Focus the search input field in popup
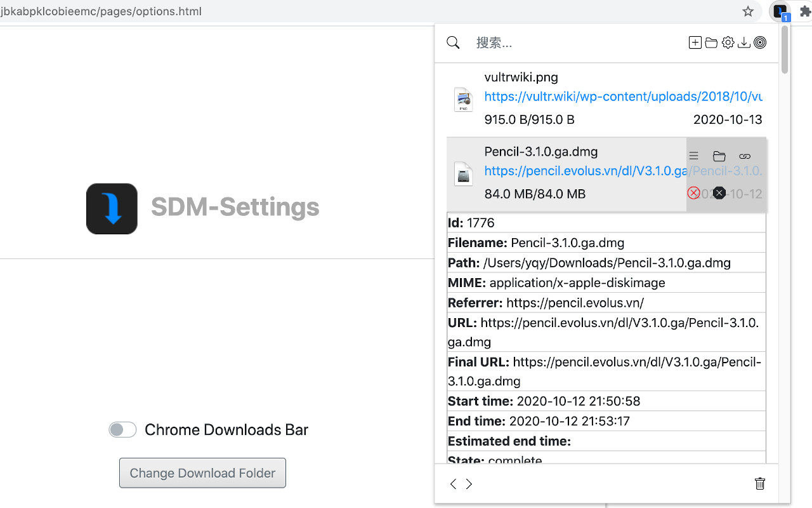Viewport: 812px width, 508px height. [577, 43]
